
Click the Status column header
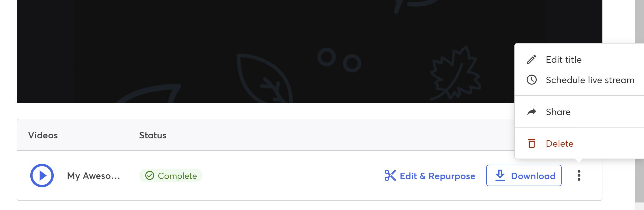point(153,135)
